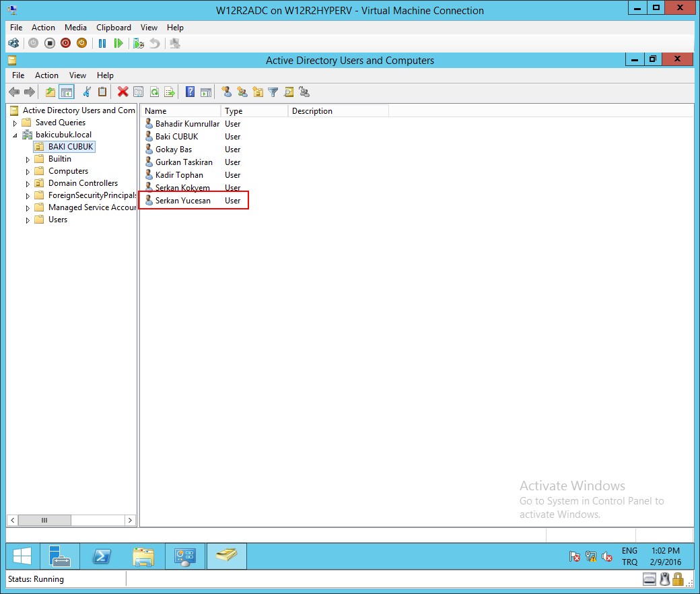
Task: Select user Serkan Yucesan
Action: pos(182,201)
